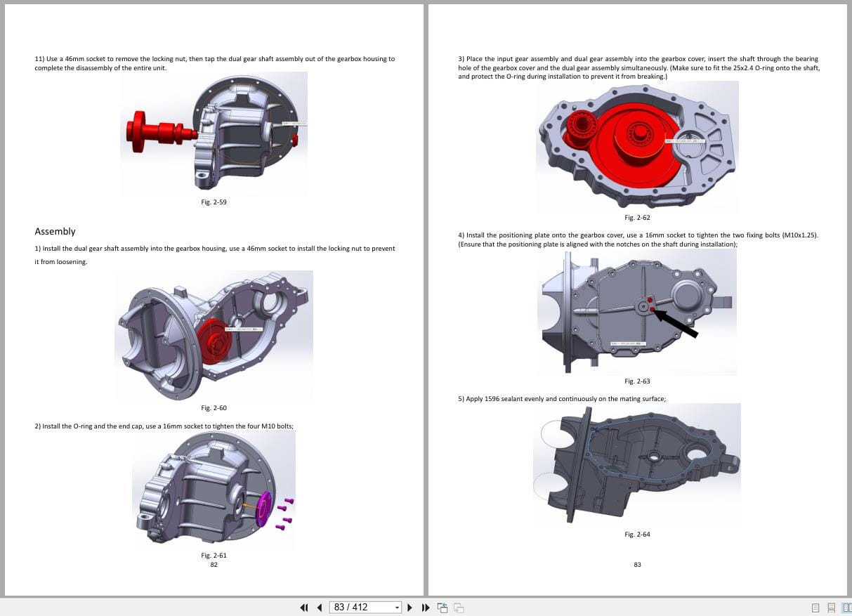Viewport: 852px width, 616px height.
Task: Click the Fig. 2-62 caption text
Action: 636,218
